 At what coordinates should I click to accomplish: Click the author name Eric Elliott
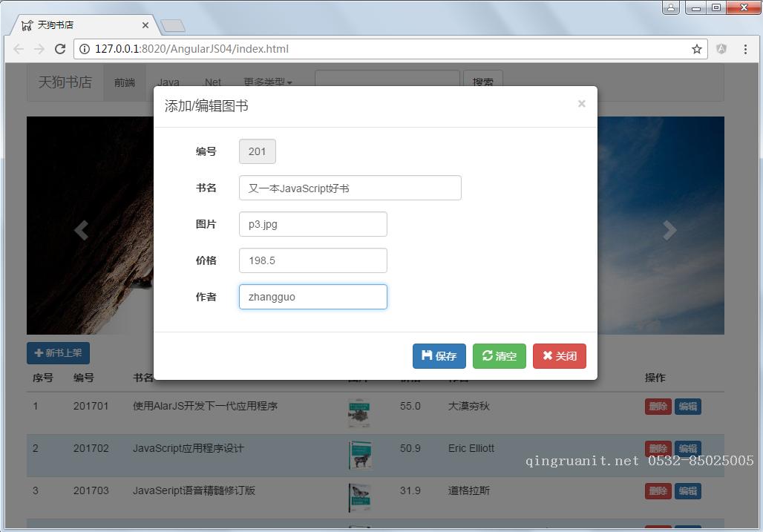471,448
